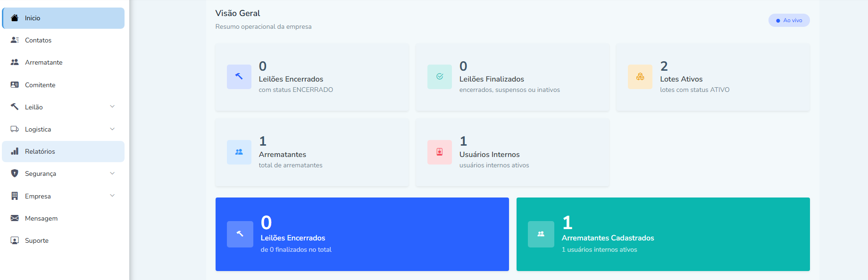Click 'encerrados, suspensos ou inativos' text
The image size is (868, 280).
(509, 90)
